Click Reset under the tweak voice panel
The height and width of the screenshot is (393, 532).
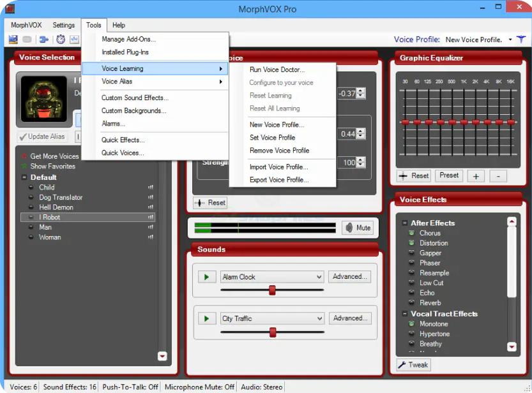[x=210, y=203]
